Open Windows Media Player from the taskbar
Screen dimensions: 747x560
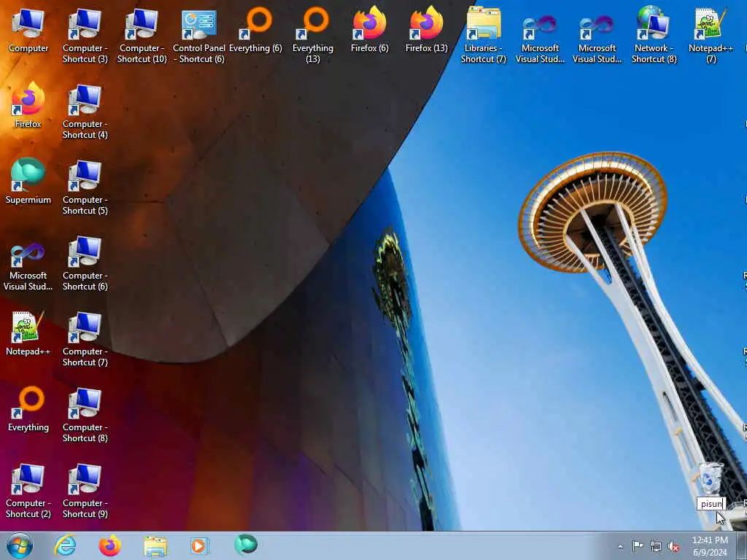[x=199, y=545]
